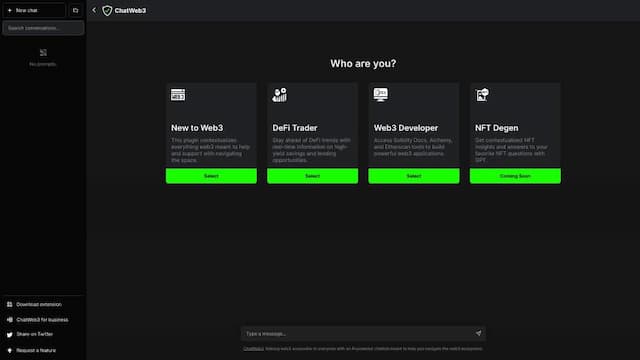Click the back chevron next to ChatWeb3
Screen dimensions: 640x360
click(x=94, y=10)
